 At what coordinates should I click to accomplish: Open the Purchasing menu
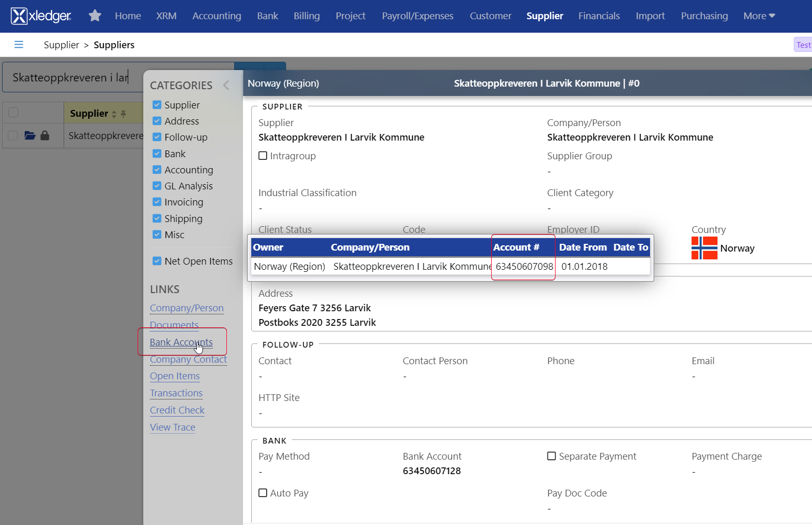coord(704,16)
